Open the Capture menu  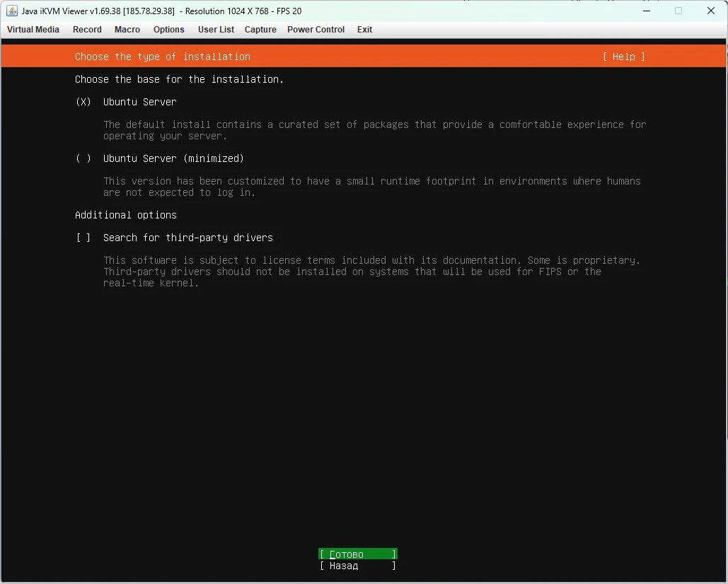coord(260,30)
